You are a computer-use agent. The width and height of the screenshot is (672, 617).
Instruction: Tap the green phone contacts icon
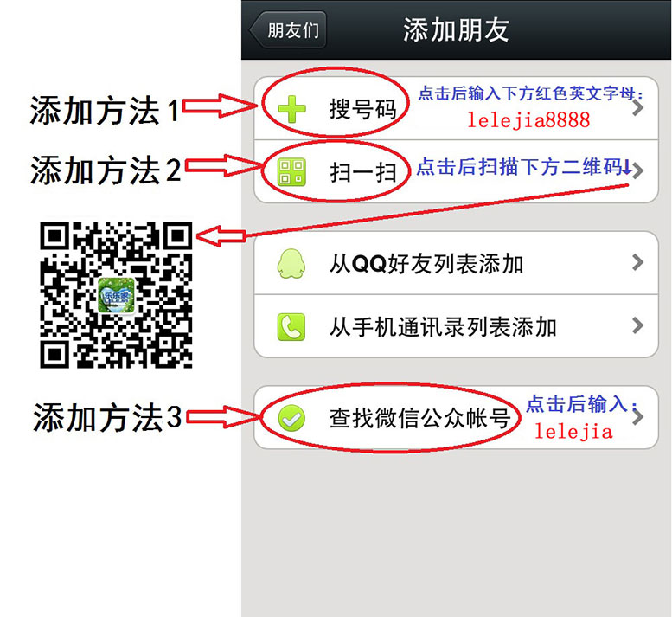pos(291,327)
